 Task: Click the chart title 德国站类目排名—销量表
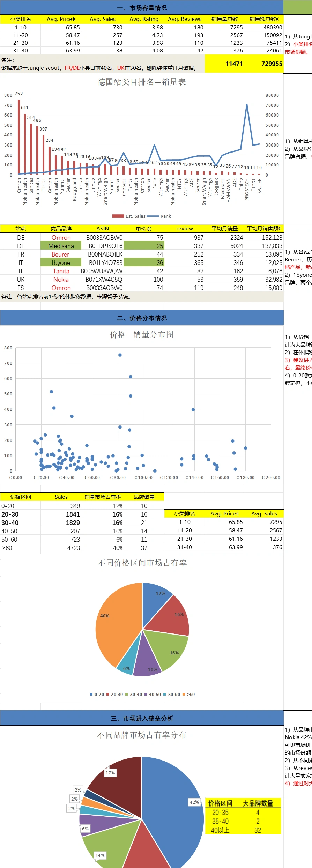(x=142, y=82)
